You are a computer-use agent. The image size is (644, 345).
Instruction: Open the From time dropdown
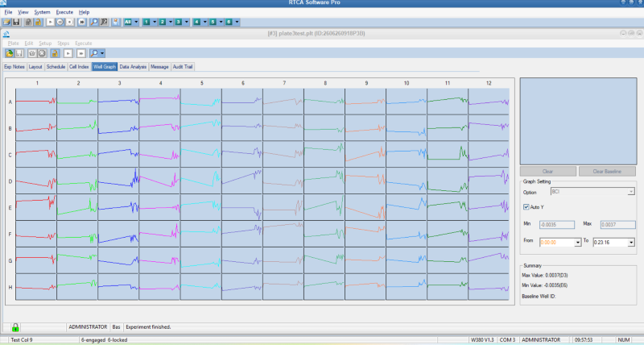tap(577, 243)
